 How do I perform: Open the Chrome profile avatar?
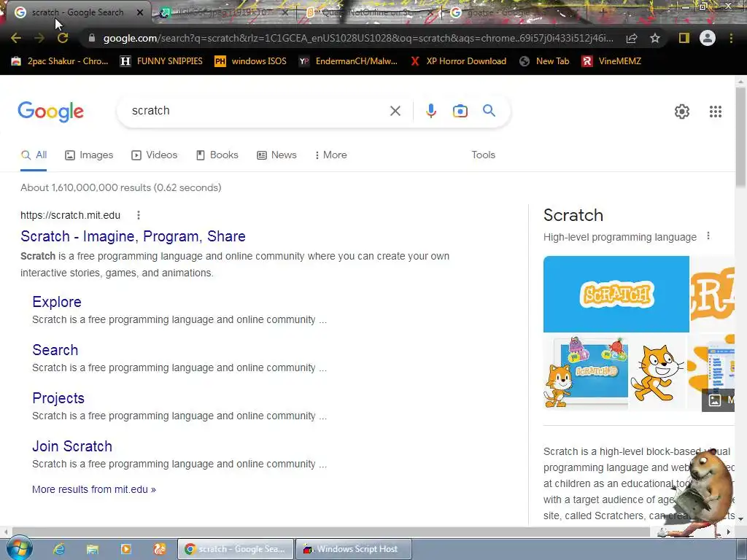[708, 38]
